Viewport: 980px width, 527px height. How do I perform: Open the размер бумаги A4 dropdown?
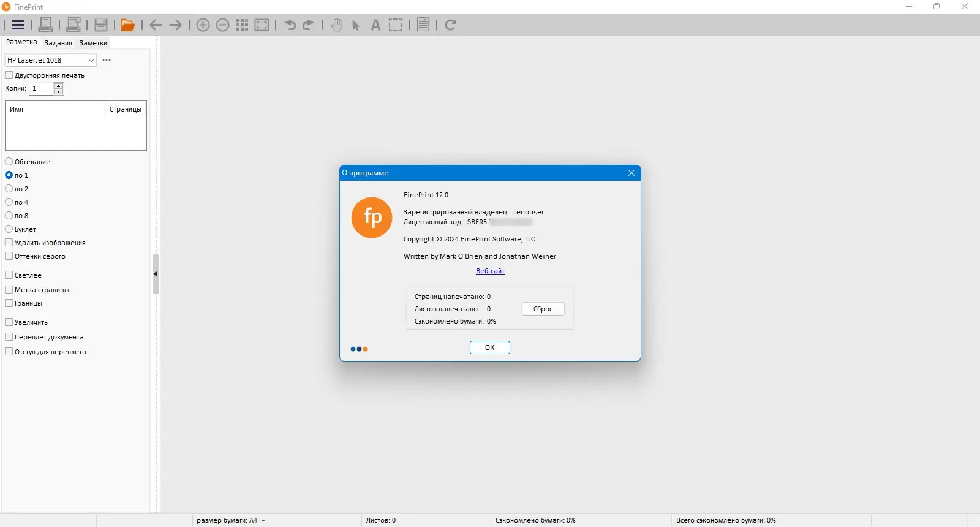[x=231, y=520]
